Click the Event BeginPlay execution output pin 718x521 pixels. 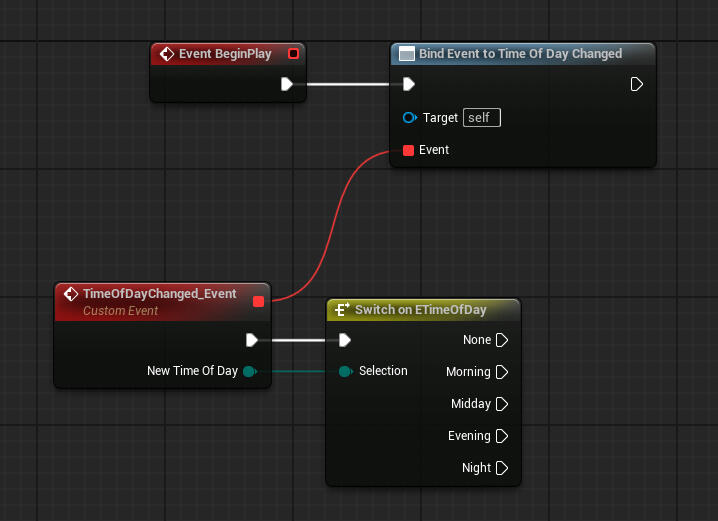[287, 84]
